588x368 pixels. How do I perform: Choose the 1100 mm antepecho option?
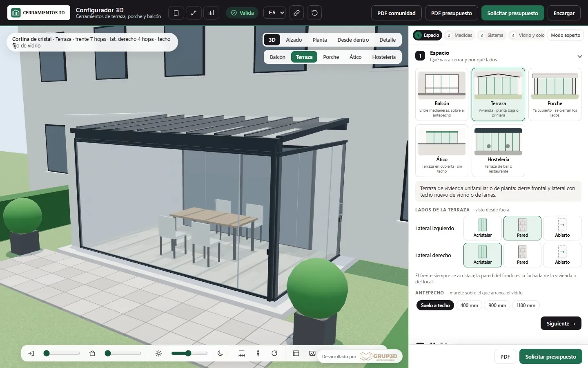click(x=526, y=305)
